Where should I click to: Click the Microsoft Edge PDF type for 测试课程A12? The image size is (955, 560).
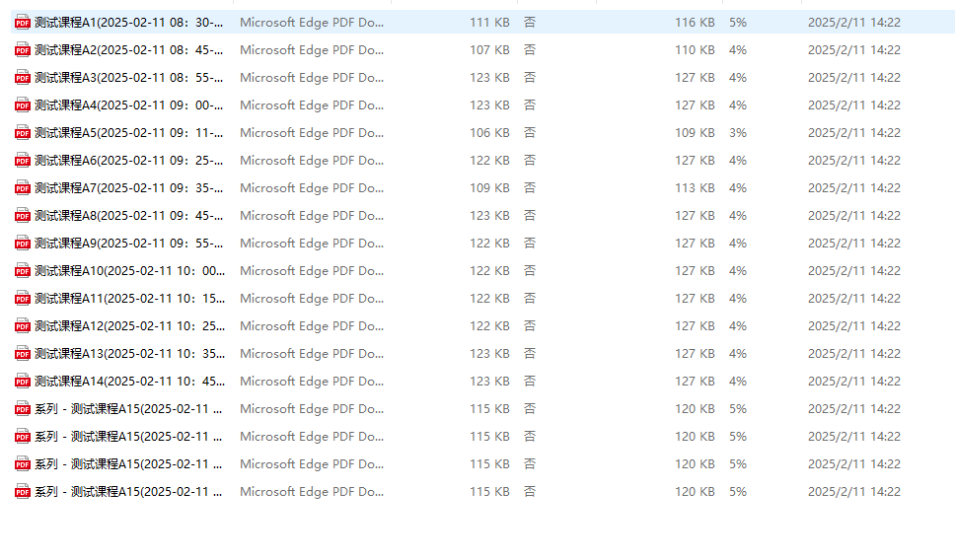(312, 325)
